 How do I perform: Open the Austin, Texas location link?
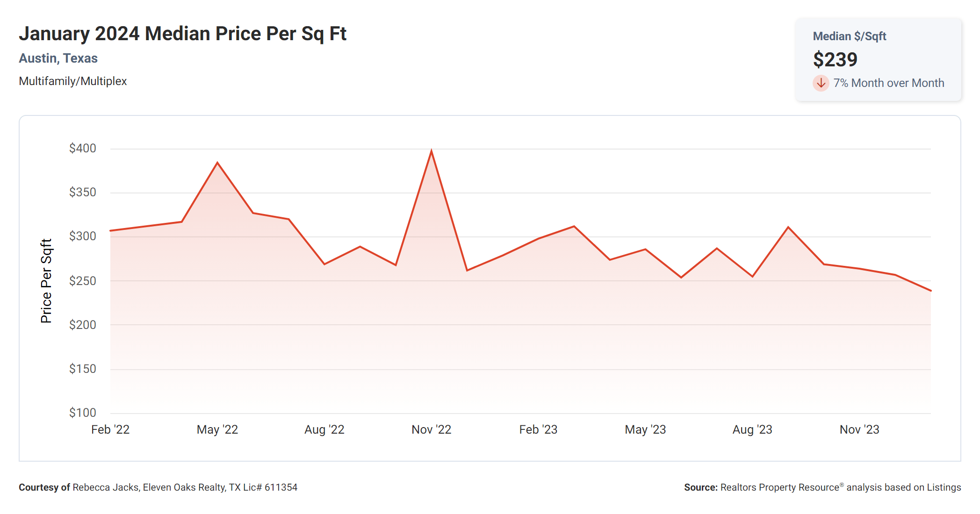pos(58,58)
